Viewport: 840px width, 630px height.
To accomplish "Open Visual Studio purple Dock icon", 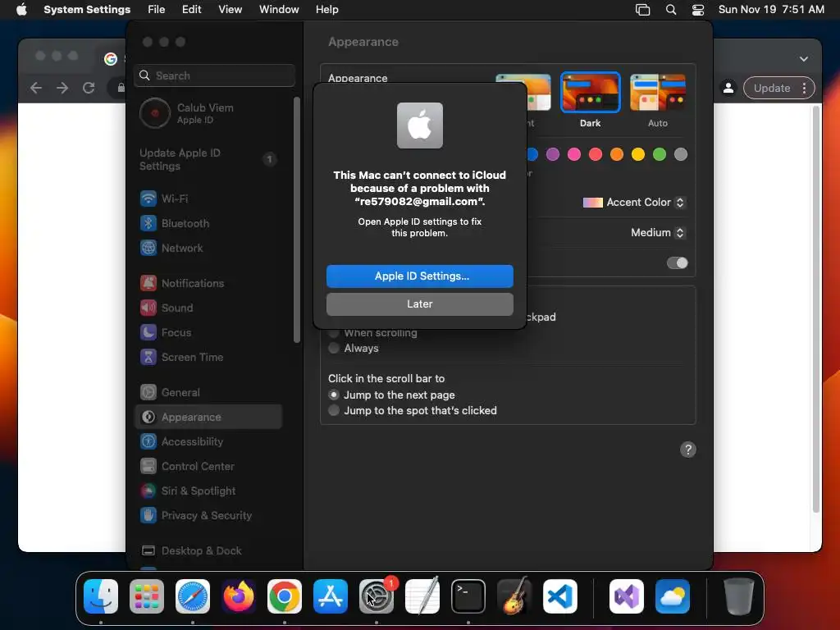I will click(x=627, y=596).
